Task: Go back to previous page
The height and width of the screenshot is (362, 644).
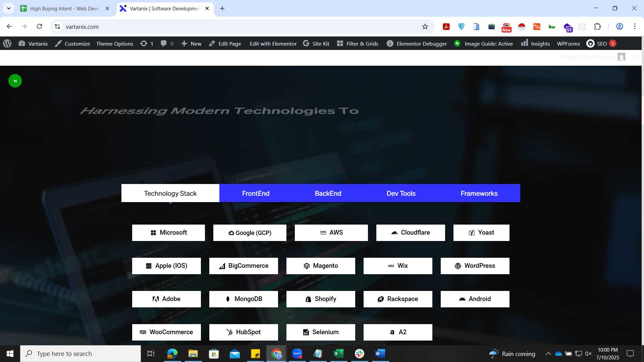Action: 9,26
